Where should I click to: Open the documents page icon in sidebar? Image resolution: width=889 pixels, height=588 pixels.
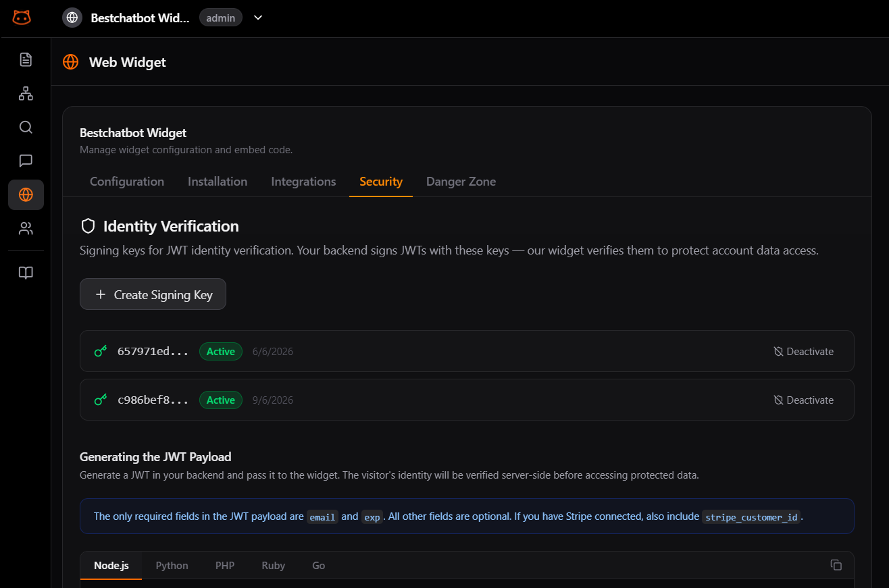point(26,59)
